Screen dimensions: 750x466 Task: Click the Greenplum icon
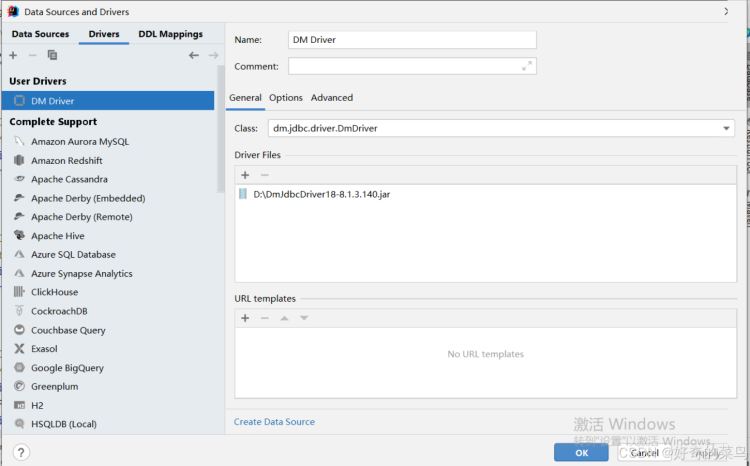coord(19,386)
